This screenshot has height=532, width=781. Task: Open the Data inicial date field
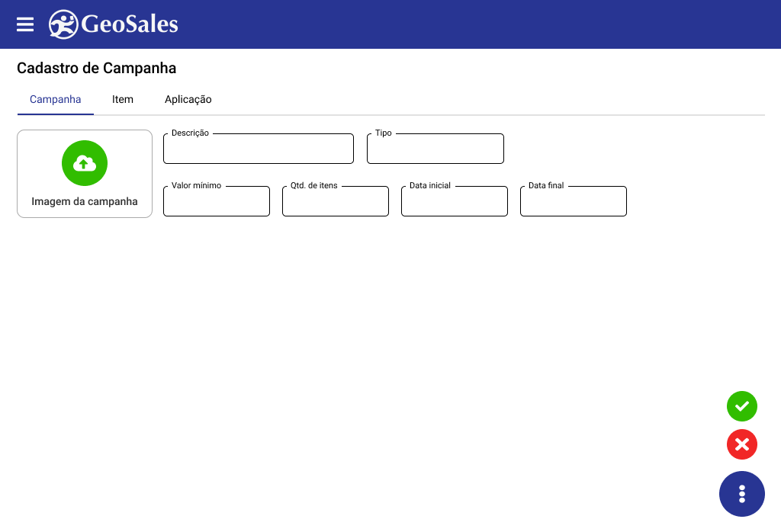point(455,202)
